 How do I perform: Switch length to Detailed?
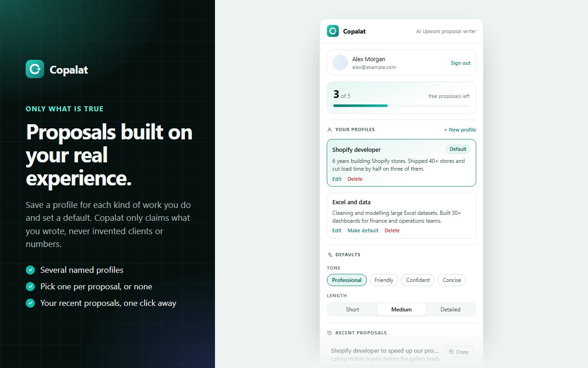point(451,310)
